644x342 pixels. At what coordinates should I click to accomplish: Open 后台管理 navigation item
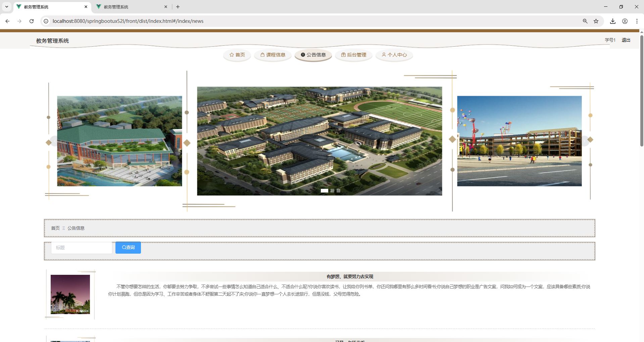pos(354,55)
